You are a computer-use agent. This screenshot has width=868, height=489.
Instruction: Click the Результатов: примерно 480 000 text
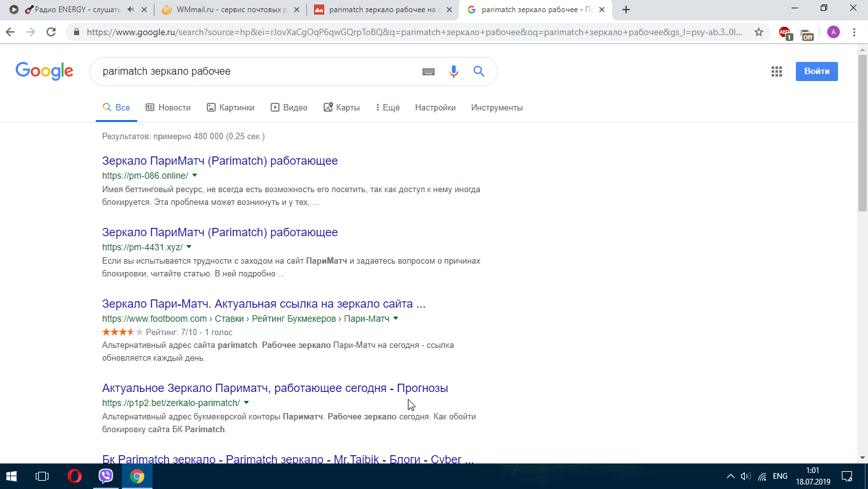pyautogui.click(x=183, y=137)
